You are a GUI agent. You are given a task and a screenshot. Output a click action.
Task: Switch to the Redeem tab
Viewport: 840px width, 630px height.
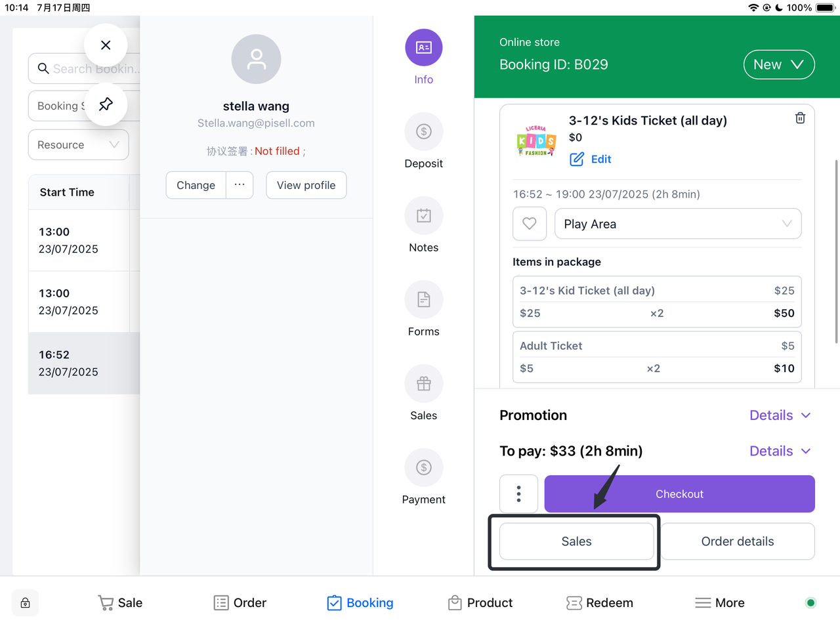600,603
